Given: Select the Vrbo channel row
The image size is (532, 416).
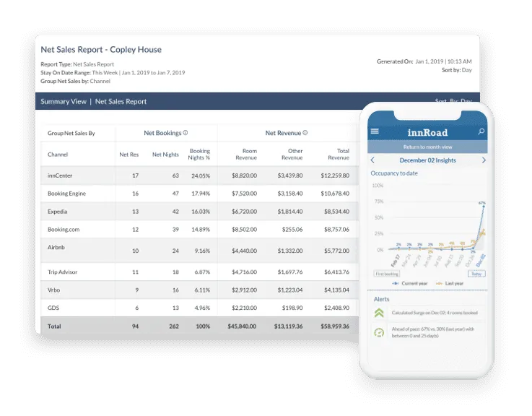Looking at the screenshot, I should 199,290.
